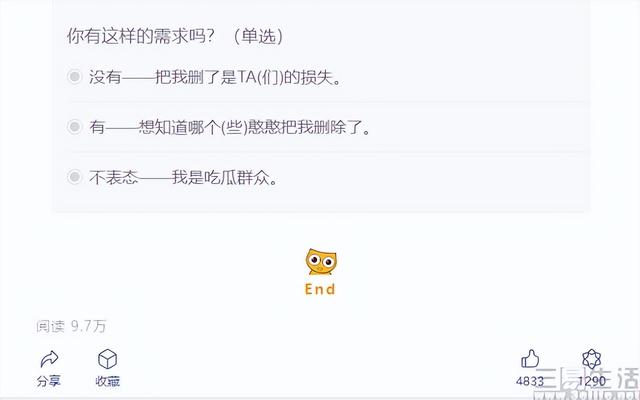Click the (单选) label in poll title
The height and width of the screenshot is (400, 640).
point(258,36)
